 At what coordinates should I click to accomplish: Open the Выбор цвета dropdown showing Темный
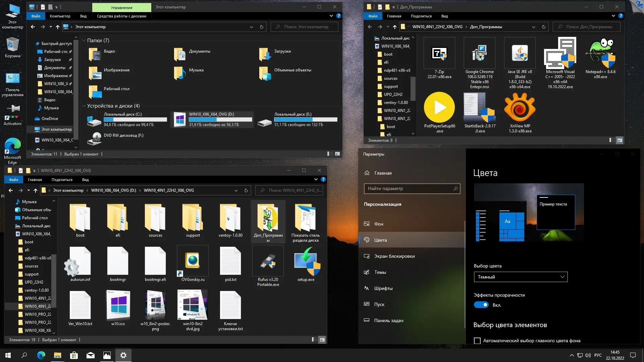click(520, 277)
